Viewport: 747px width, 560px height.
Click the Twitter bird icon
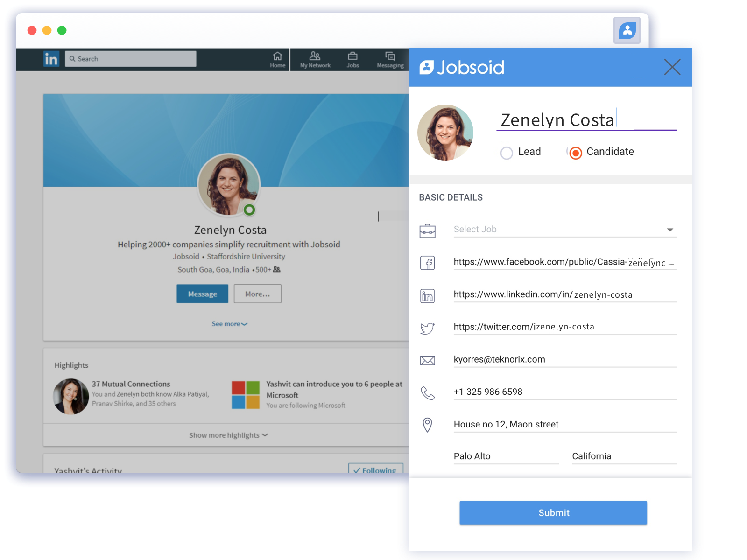pyautogui.click(x=427, y=328)
